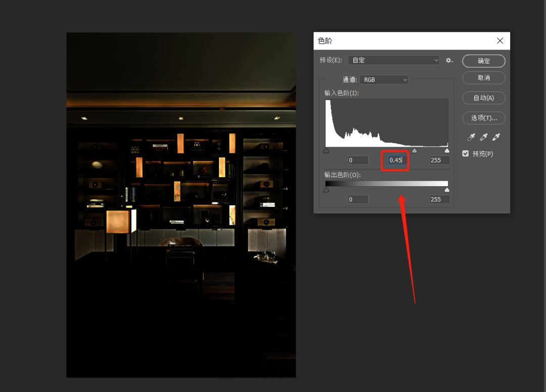Click the output levels shadow slider triangle
Image resolution: width=546 pixels, height=392 pixels.
pyautogui.click(x=326, y=190)
